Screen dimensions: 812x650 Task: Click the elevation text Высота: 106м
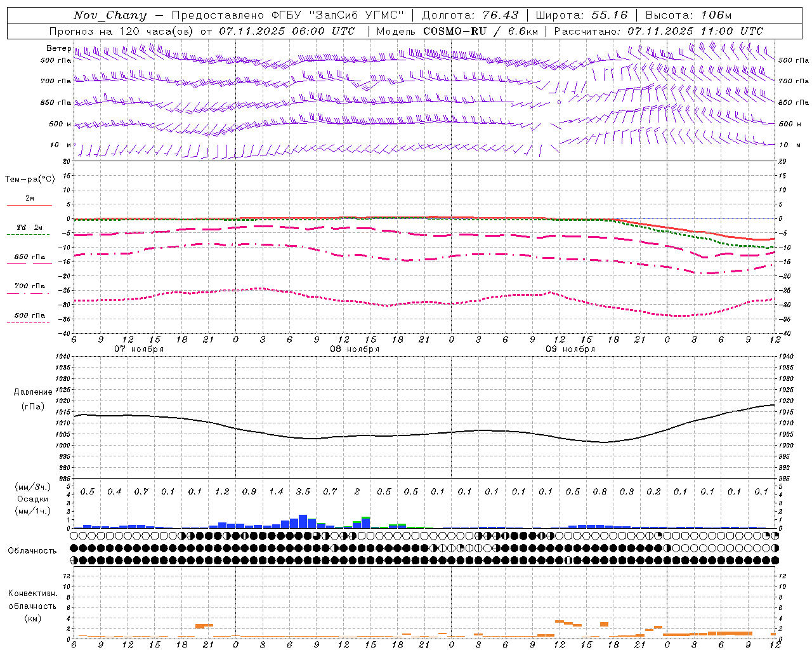[x=688, y=15]
